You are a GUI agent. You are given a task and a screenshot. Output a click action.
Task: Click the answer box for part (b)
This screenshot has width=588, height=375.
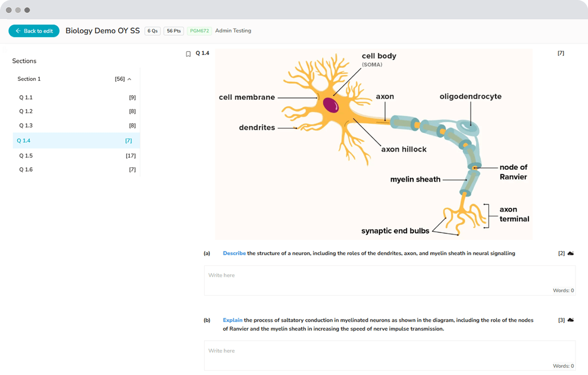click(x=389, y=355)
